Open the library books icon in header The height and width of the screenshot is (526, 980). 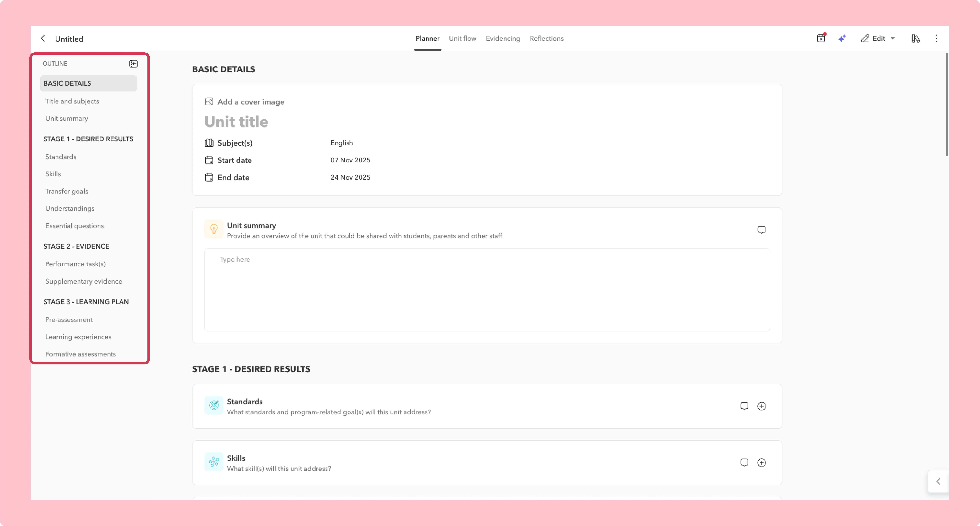click(915, 38)
